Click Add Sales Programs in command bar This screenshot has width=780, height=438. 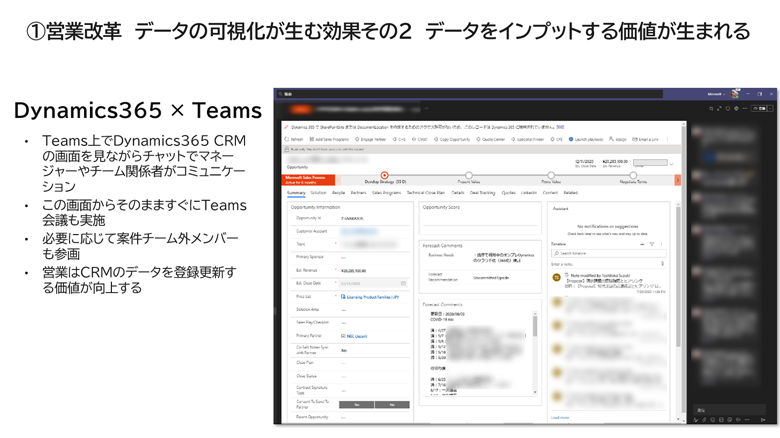point(329,139)
